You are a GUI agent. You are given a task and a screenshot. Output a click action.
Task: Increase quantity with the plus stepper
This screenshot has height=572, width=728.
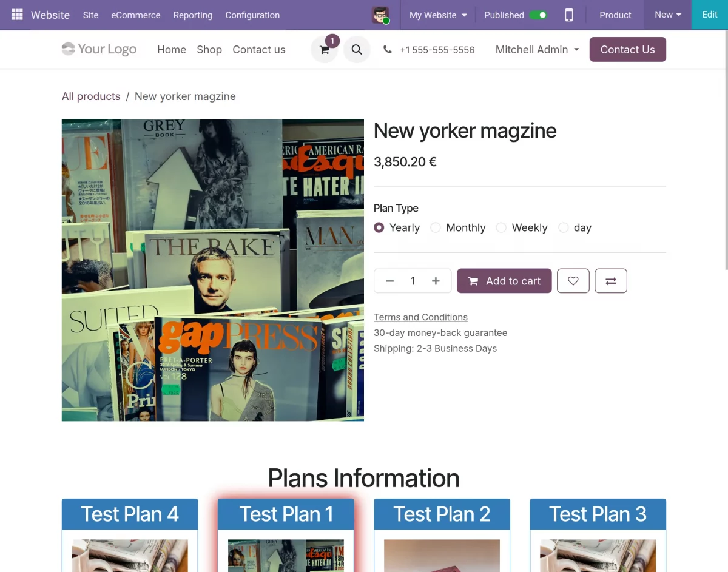[435, 280]
